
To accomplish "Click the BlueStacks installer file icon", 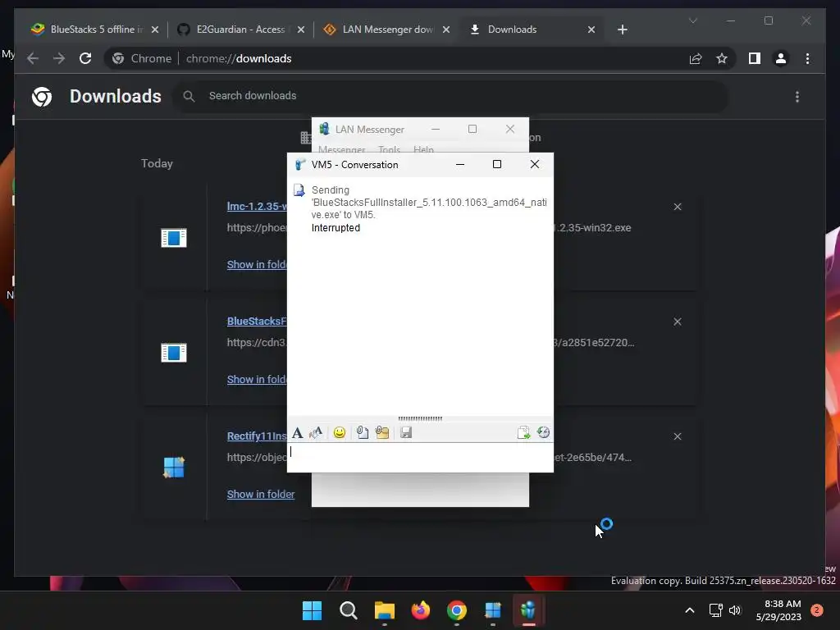I will 174,353.
